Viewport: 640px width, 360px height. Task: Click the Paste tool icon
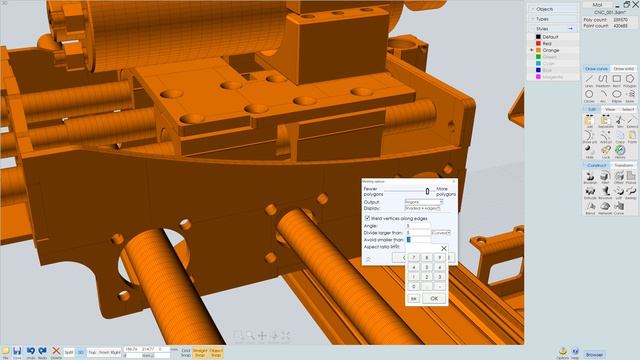pos(632,137)
